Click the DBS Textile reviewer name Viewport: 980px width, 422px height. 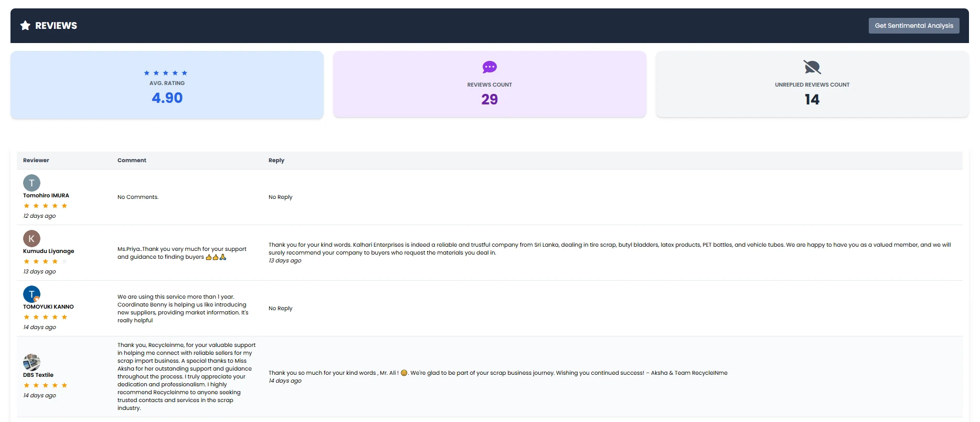click(x=38, y=375)
